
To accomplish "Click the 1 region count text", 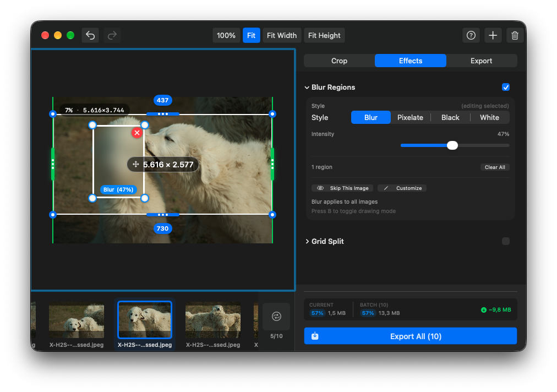I will tap(322, 167).
